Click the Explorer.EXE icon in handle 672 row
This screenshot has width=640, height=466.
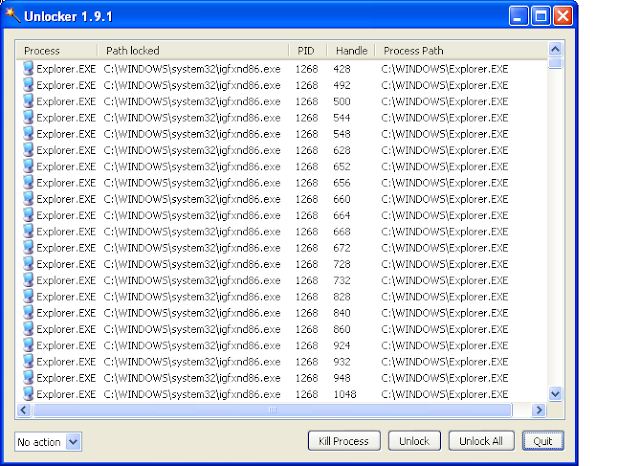tap(28, 248)
